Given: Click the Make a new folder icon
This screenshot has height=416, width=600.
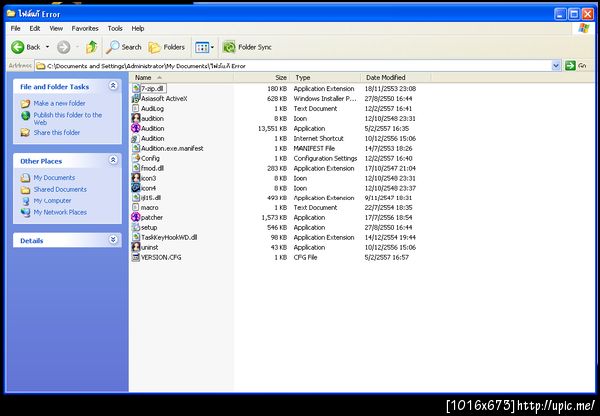Looking at the screenshot, I should (25, 103).
